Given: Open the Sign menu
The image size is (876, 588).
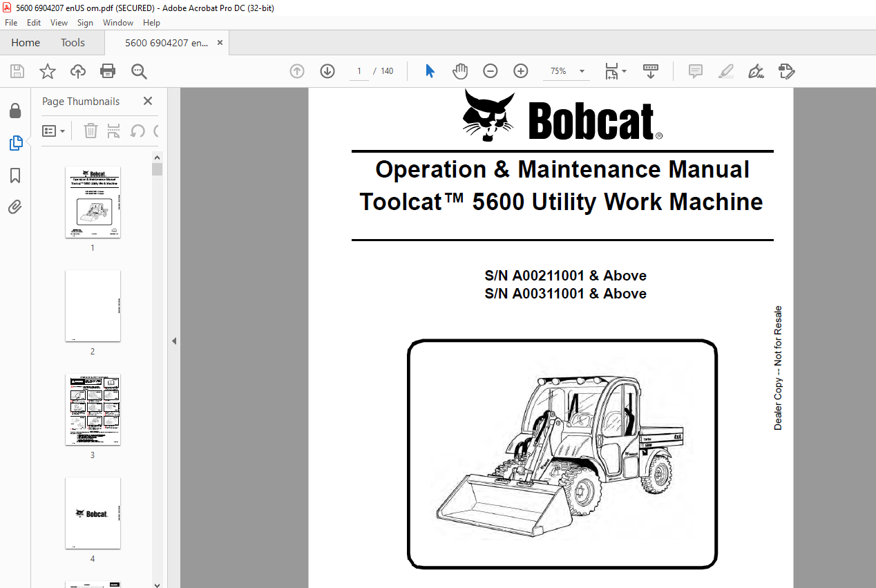Looking at the screenshot, I should click(x=85, y=23).
